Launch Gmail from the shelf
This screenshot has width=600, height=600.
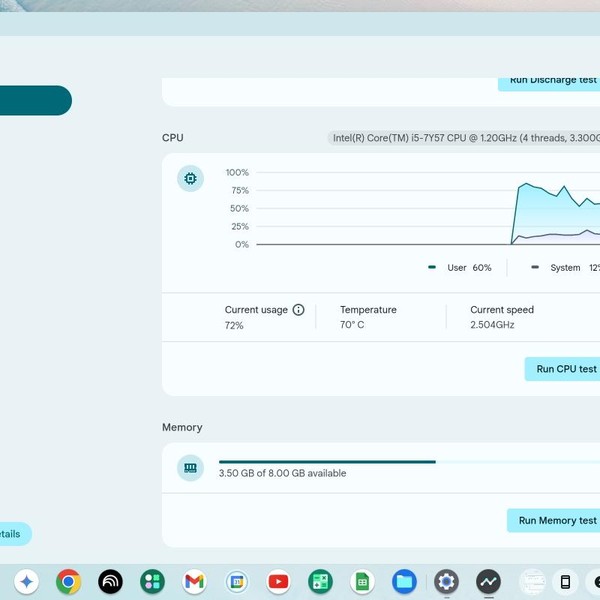[194, 581]
